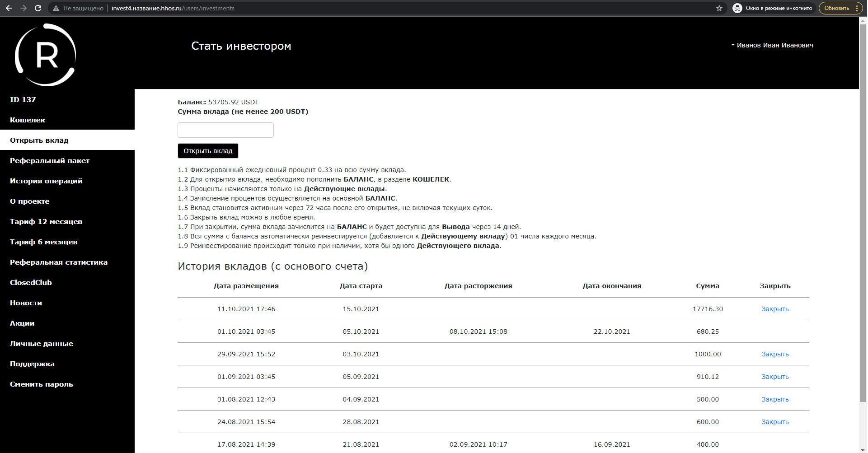Close the 500.00 deposit via Закрыть

[x=775, y=399]
